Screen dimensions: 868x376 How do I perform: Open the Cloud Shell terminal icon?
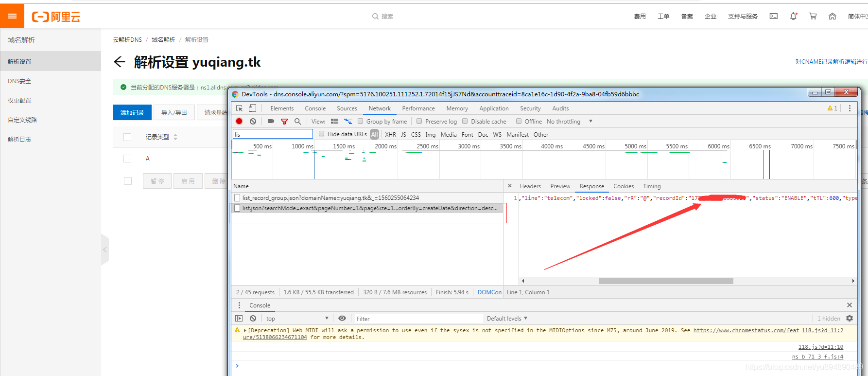coord(774,16)
